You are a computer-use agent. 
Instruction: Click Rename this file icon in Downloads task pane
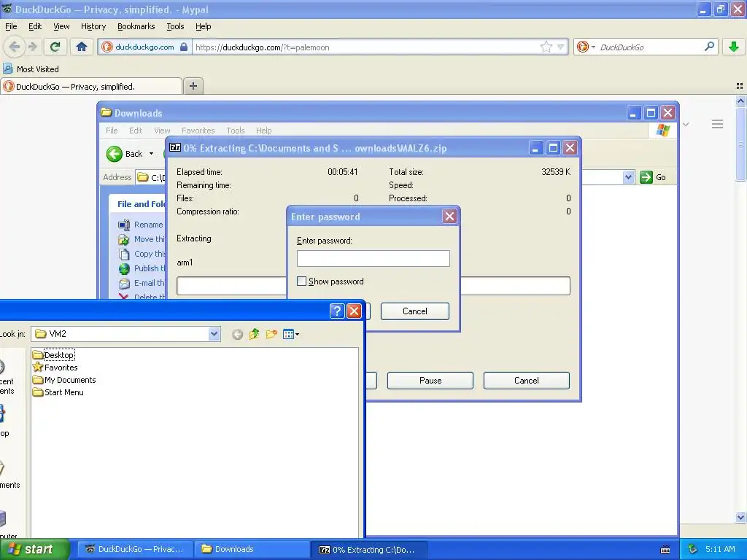pyautogui.click(x=124, y=225)
